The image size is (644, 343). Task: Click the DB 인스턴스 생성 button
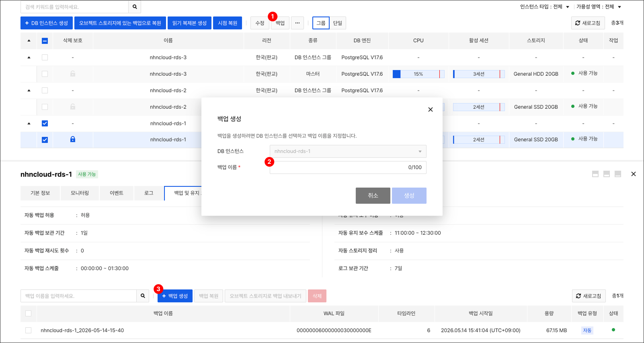[x=47, y=23]
